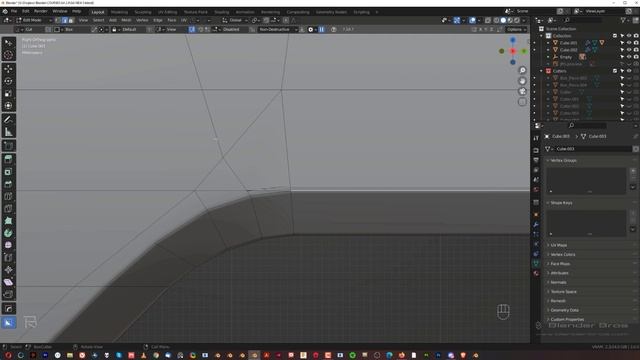Toggle Cutters collection visibility eye
Viewport: 640px width, 360px height.
(x=629, y=71)
